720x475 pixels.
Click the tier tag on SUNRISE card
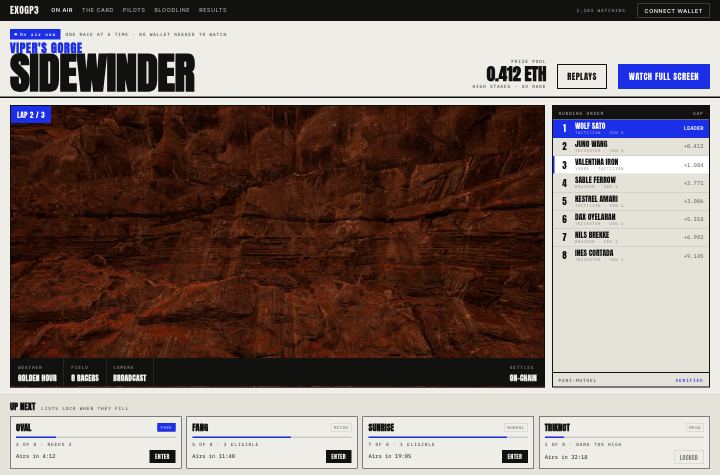click(516, 427)
